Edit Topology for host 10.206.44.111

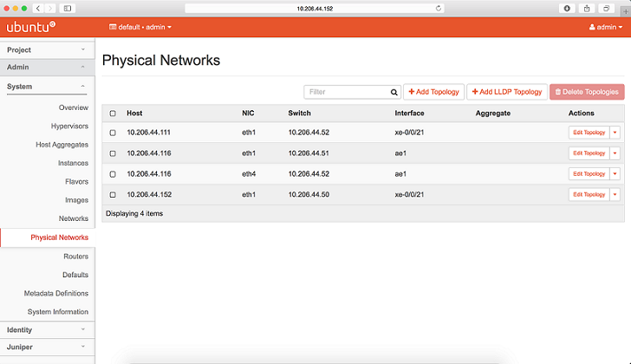(589, 133)
